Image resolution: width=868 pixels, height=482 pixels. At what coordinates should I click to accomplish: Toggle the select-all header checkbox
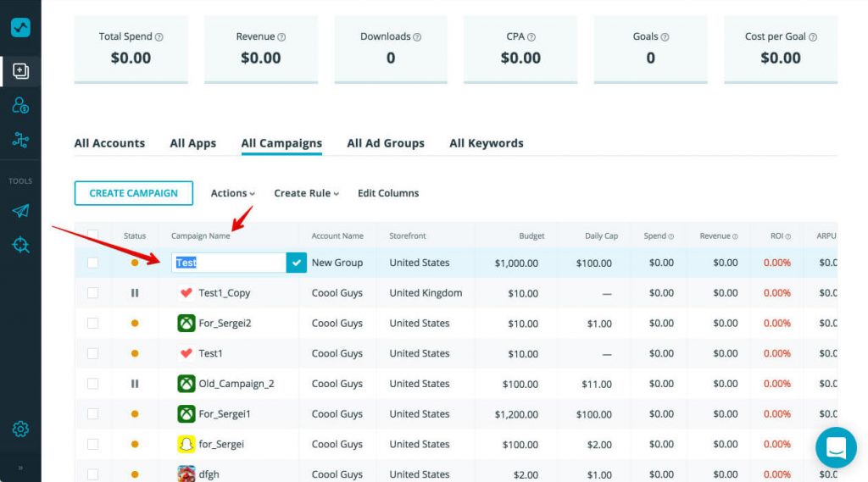[92, 235]
